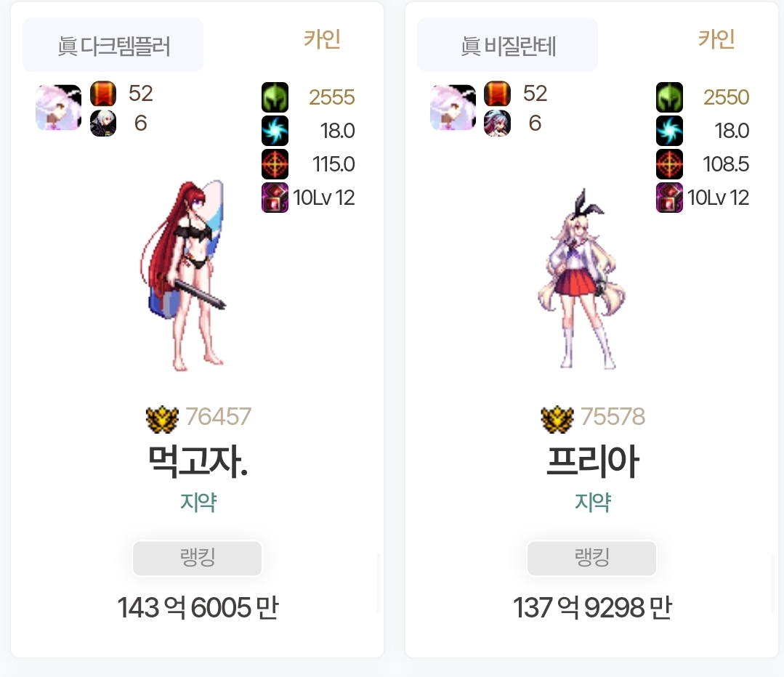Click the blue swirl icon on 먹고자. card
The height and width of the screenshot is (677, 784).
[275, 131]
